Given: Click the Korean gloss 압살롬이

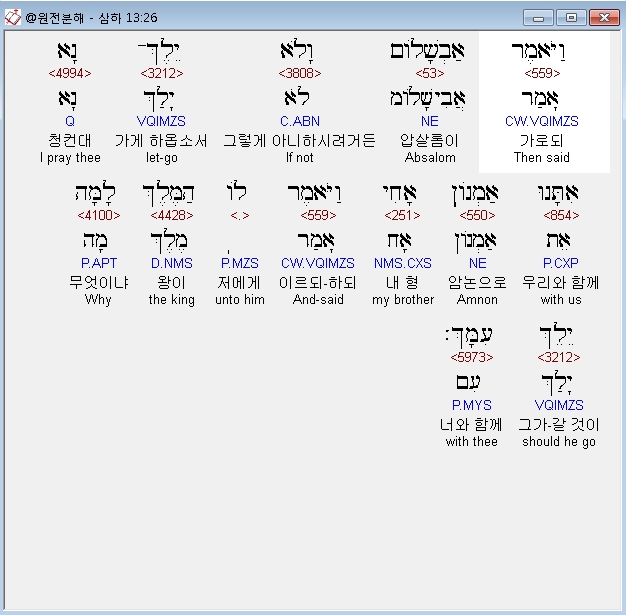Looking at the screenshot, I should pyautogui.click(x=430, y=141).
